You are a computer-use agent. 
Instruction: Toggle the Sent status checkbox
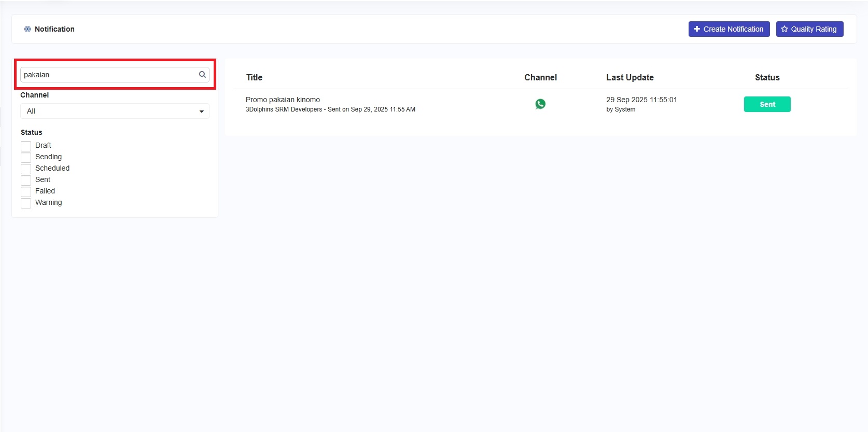pos(26,180)
